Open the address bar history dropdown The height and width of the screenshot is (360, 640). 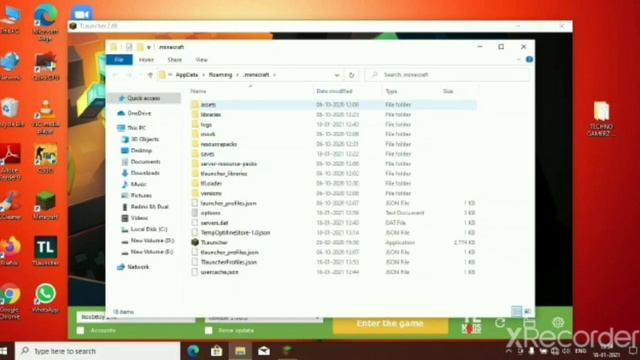[x=337, y=75]
